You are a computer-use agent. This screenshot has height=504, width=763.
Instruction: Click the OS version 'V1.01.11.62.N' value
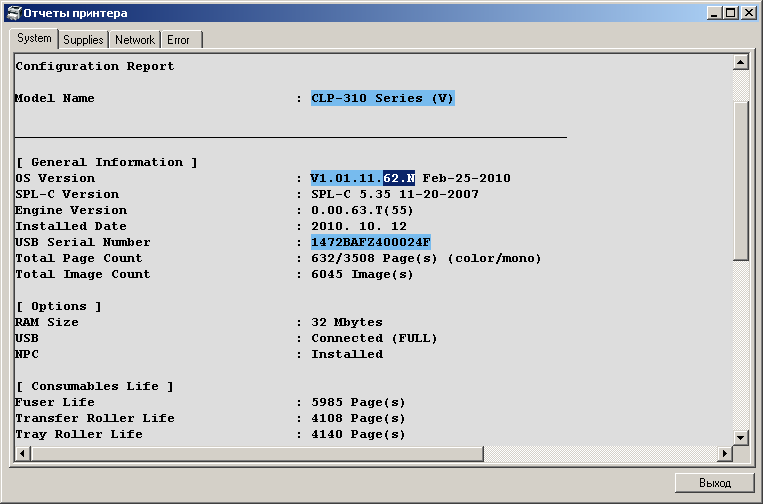[x=363, y=178]
